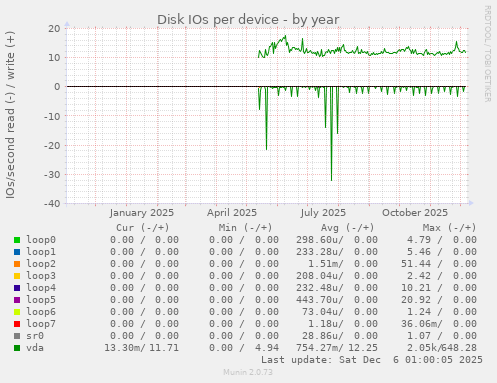This screenshot has width=497, height=383.
Task: Click the y-axis value 20
Action: point(54,29)
